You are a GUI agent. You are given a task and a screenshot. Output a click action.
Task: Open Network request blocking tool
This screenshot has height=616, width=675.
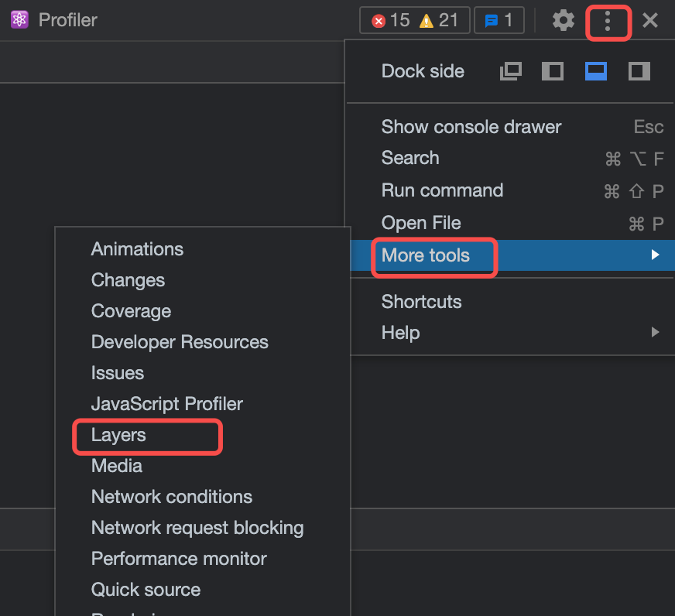(x=203, y=529)
